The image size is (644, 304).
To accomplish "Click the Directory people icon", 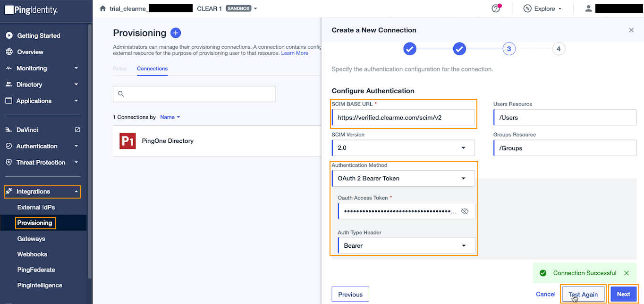I will (x=8, y=85).
